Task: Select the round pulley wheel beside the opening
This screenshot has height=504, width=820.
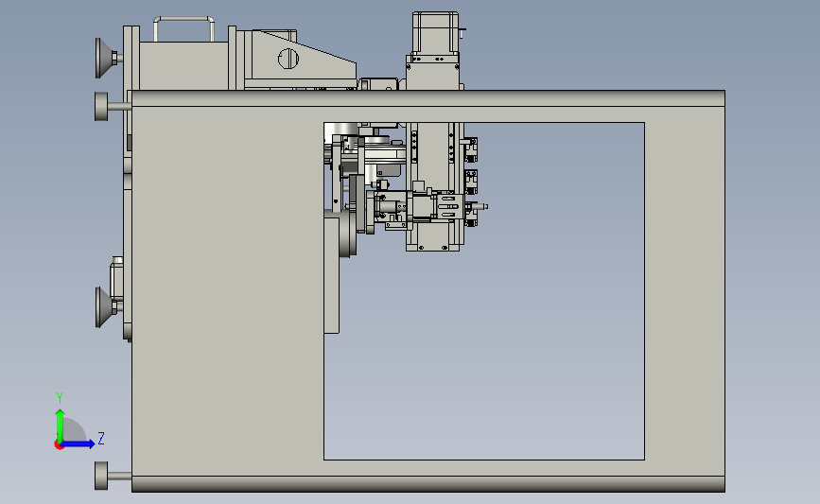Action: coord(347,234)
